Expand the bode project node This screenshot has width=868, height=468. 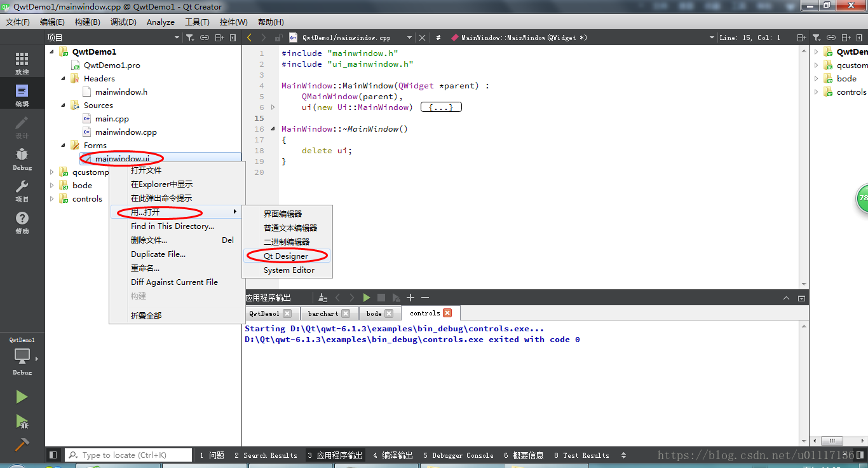coord(52,186)
